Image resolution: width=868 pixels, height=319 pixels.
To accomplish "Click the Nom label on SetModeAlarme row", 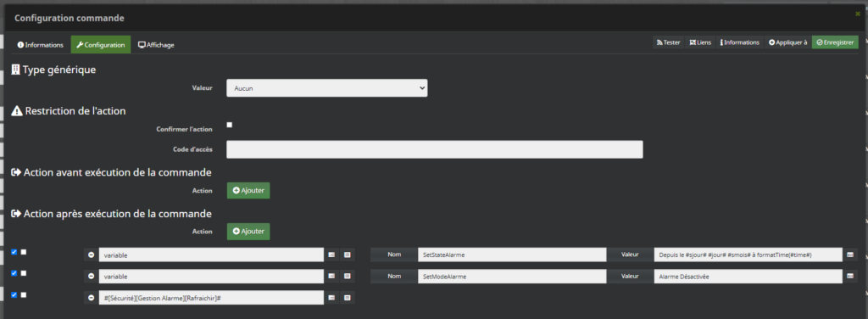I will click(x=394, y=276).
